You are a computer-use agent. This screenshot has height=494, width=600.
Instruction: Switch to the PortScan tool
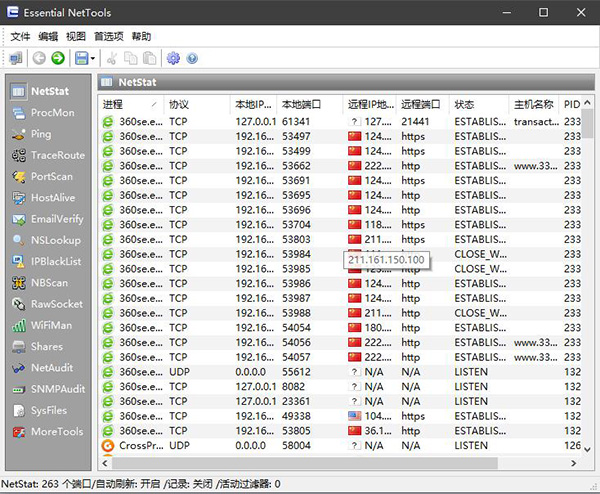(x=50, y=176)
